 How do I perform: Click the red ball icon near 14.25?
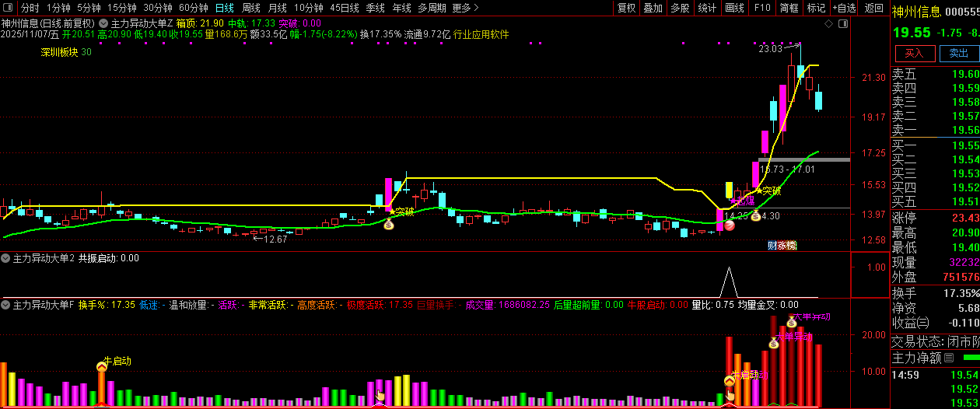730,225
